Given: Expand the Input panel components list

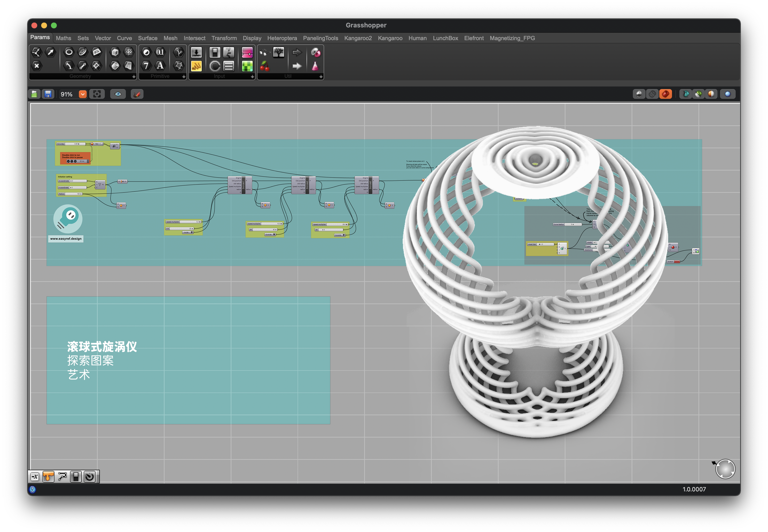Looking at the screenshot, I should [252, 77].
